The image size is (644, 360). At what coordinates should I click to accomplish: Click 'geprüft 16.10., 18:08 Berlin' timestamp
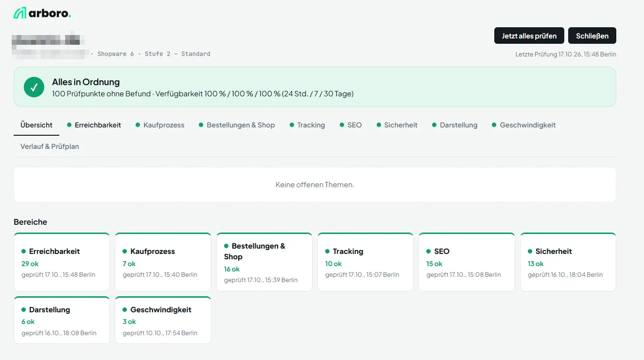pyautogui.click(x=59, y=333)
